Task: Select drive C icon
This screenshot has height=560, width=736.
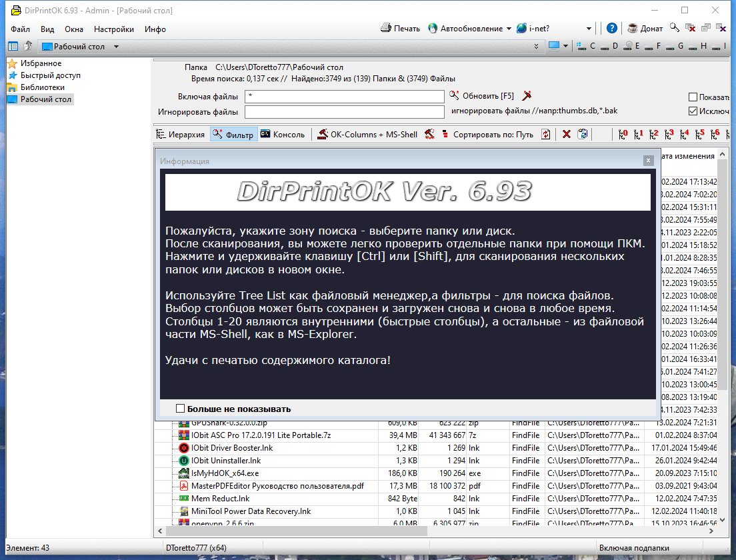Action: point(581,46)
